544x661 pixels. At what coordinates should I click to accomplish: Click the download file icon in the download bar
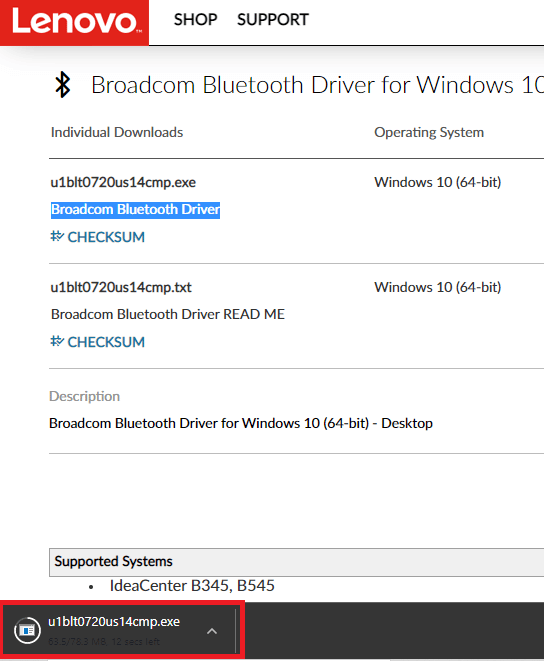click(x=27, y=630)
